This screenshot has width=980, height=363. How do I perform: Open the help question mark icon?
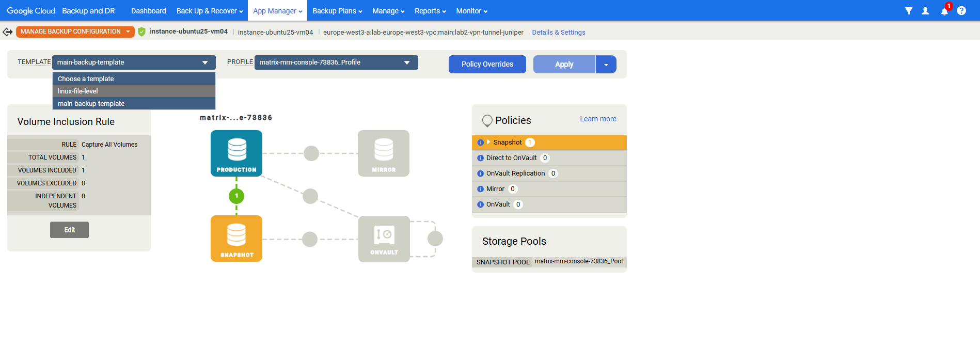pos(961,11)
